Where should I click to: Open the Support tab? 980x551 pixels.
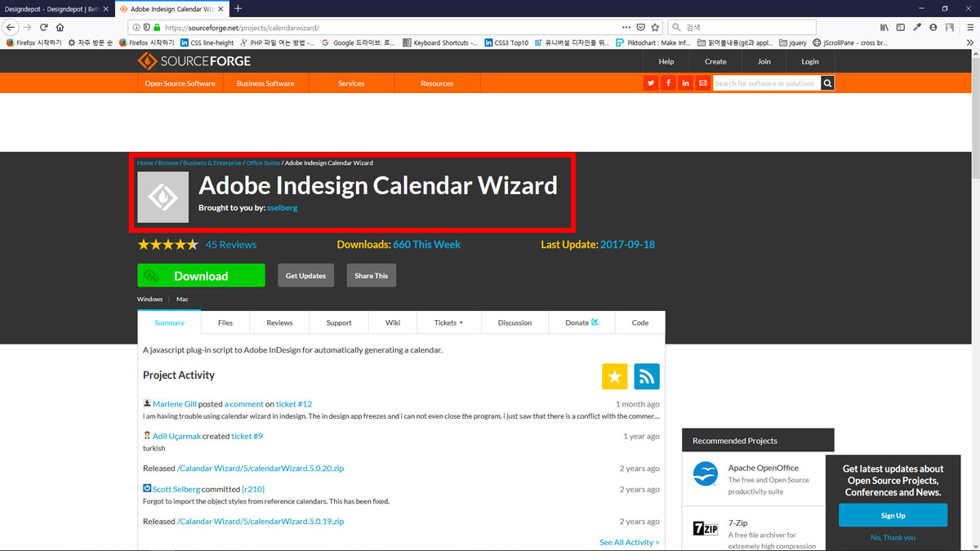coord(339,322)
